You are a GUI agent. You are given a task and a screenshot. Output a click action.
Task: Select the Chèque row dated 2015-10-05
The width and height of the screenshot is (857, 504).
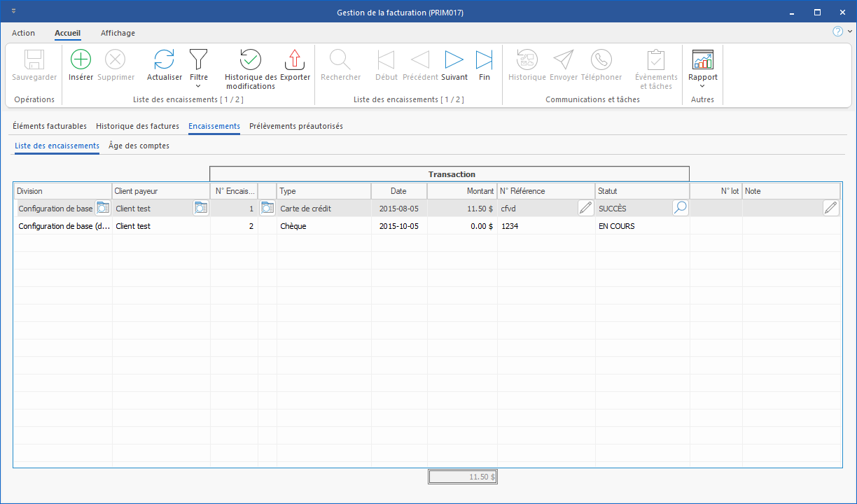(x=324, y=226)
